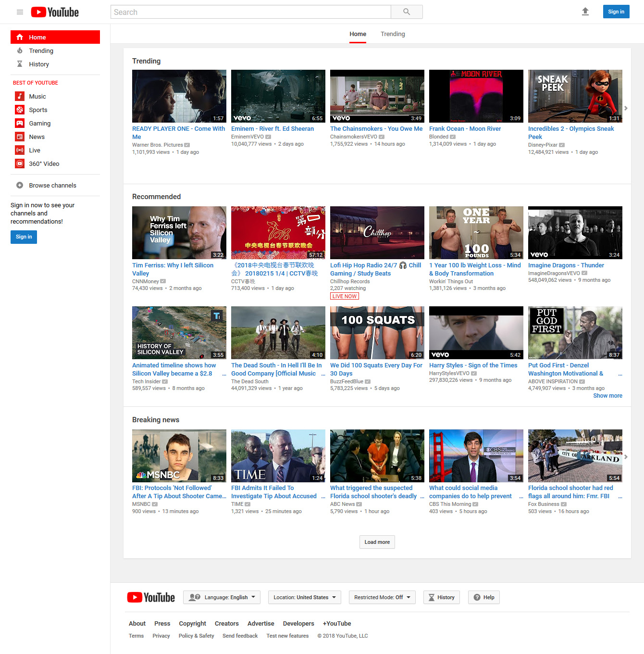Image resolution: width=644 pixels, height=654 pixels.
Task: Click the upload arrow icon
Action: 585,12
